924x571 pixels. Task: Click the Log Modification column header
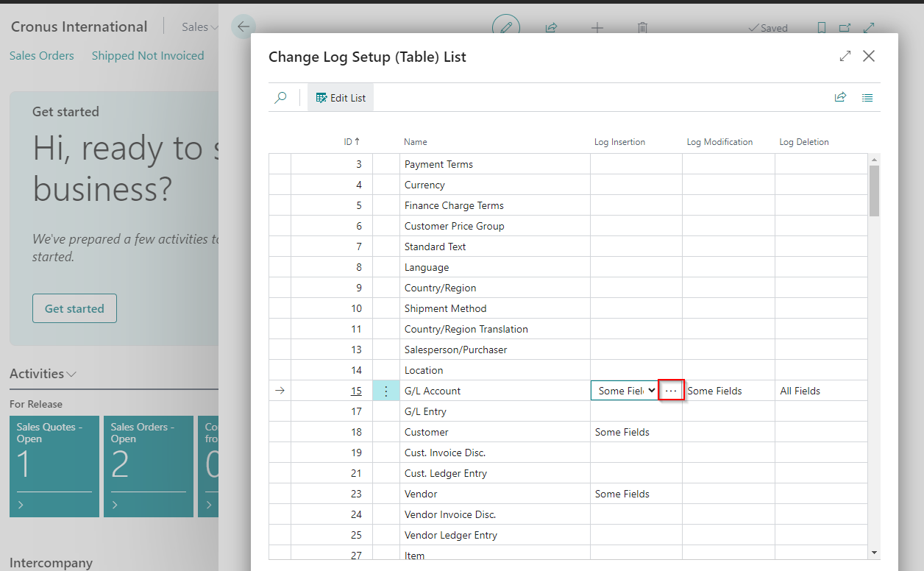pyautogui.click(x=719, y=142)
